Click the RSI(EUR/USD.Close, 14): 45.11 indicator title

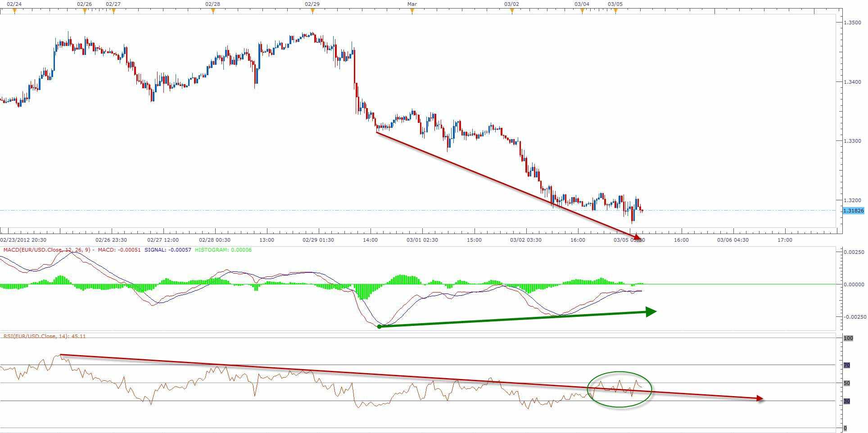pos(45,336)
